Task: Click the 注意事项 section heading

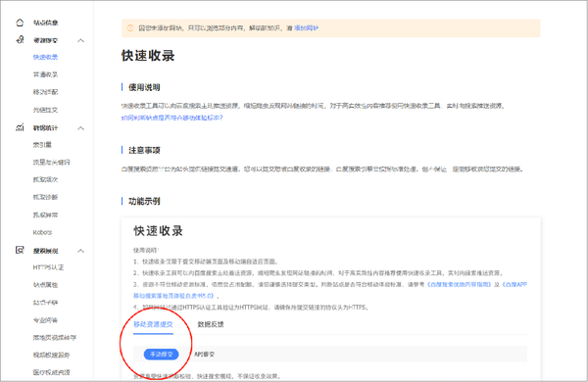Action: pos(144,150)
